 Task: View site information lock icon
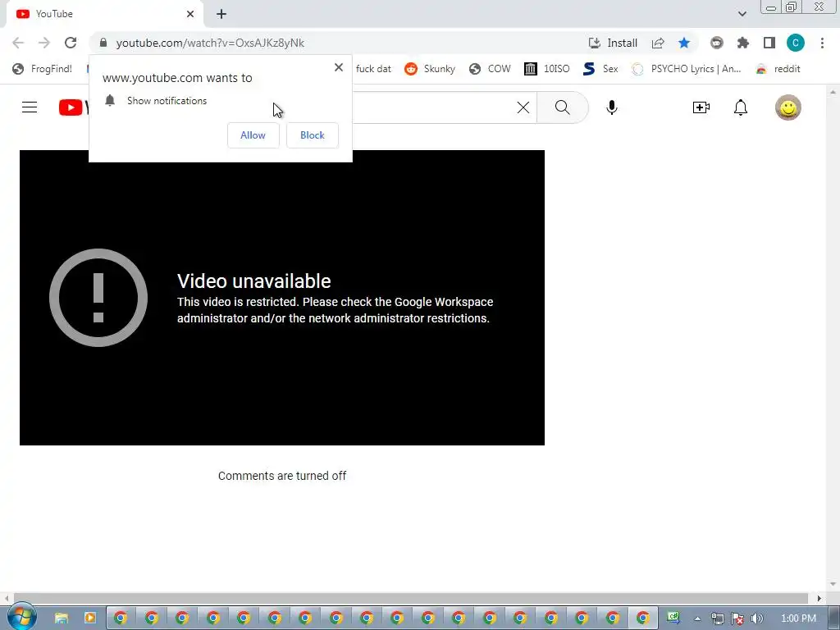point(103,43)
